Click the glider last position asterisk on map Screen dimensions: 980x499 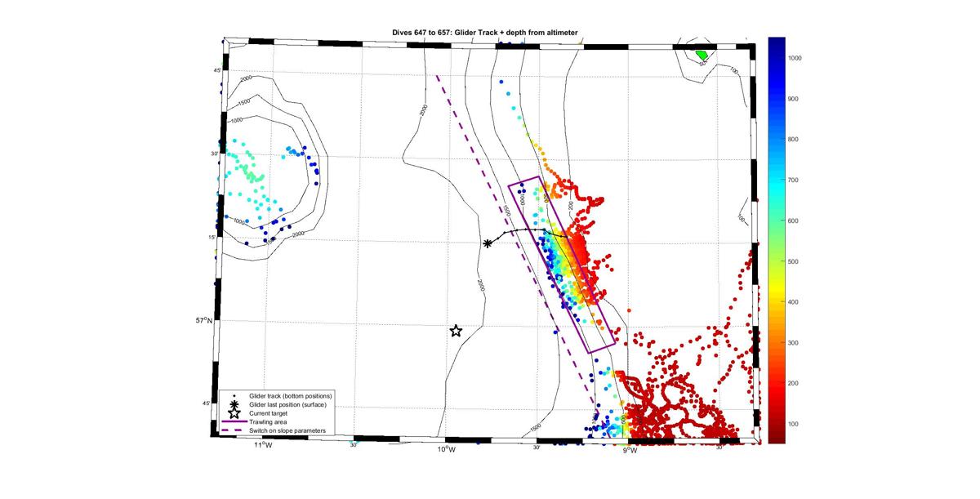coord(488,243)
